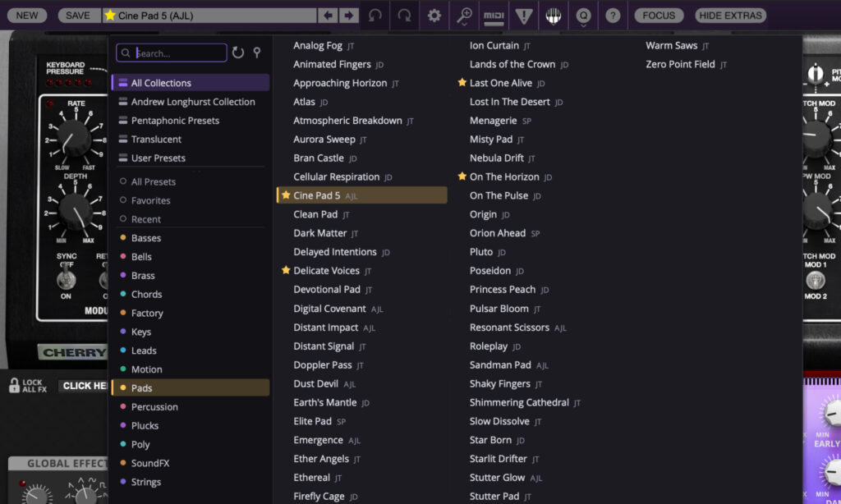Screen dimensions: 841x504
Task: Open the MIDI mapping icon
Action: 494,16
